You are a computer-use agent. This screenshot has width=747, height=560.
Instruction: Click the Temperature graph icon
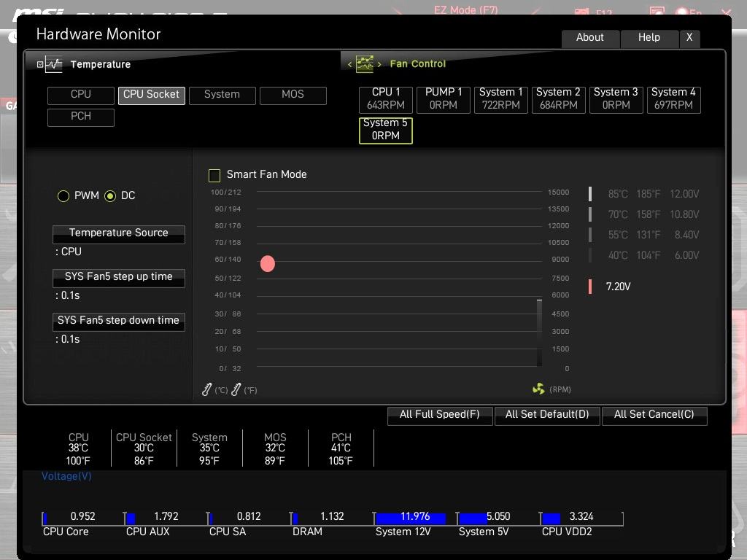pyautogui.click(x=53, y=64)
